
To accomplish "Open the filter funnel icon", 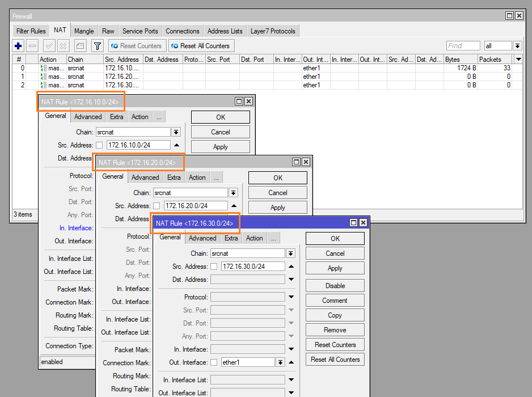I will 97,46.
